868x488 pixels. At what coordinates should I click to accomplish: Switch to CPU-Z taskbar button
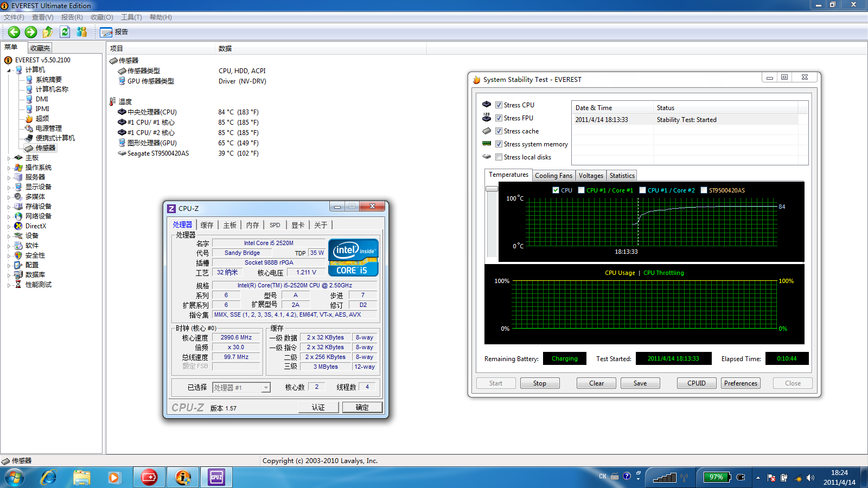pos(216,478)
